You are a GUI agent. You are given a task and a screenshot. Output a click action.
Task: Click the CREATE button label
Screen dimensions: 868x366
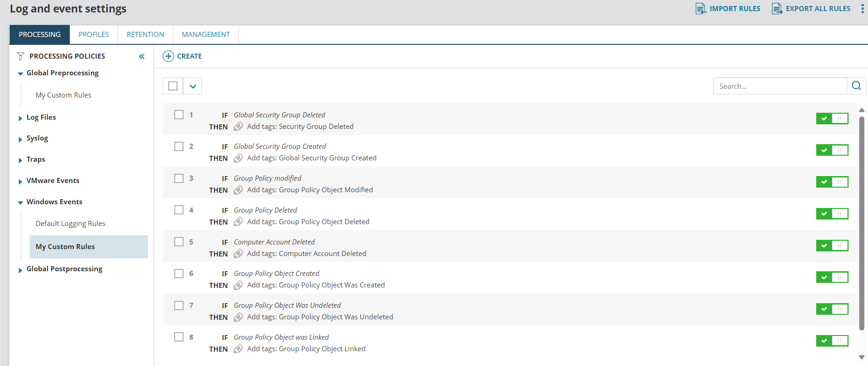pos(189,56)
